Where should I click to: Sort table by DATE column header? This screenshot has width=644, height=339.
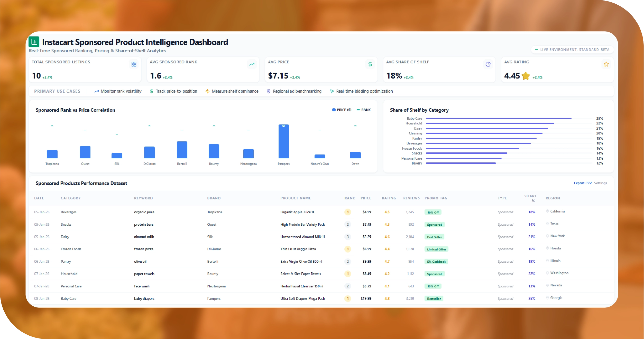(x=39, y=198)
